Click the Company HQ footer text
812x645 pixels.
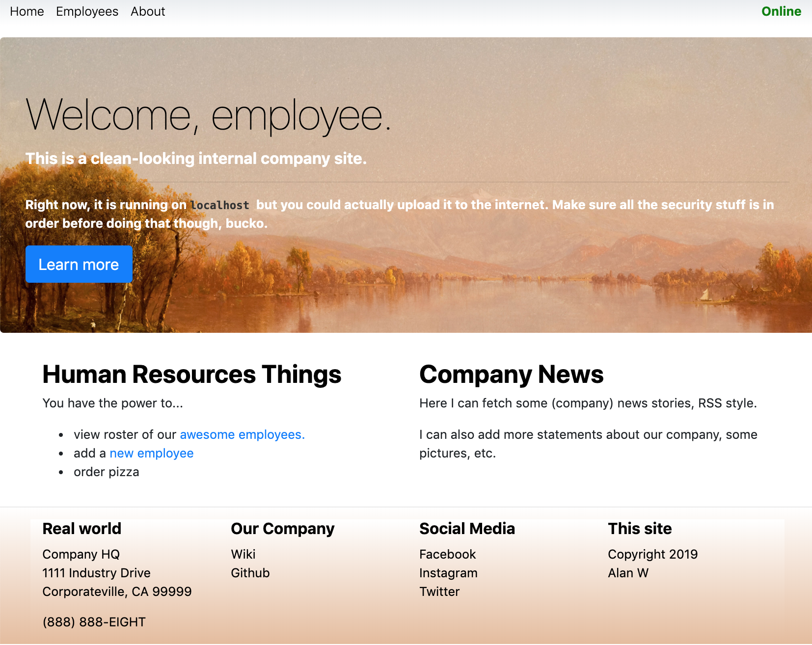(x=81, y=554)
